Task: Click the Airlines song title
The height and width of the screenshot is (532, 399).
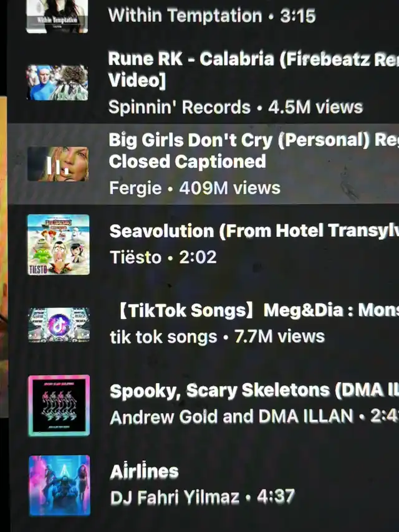Action: pos(144,472)
